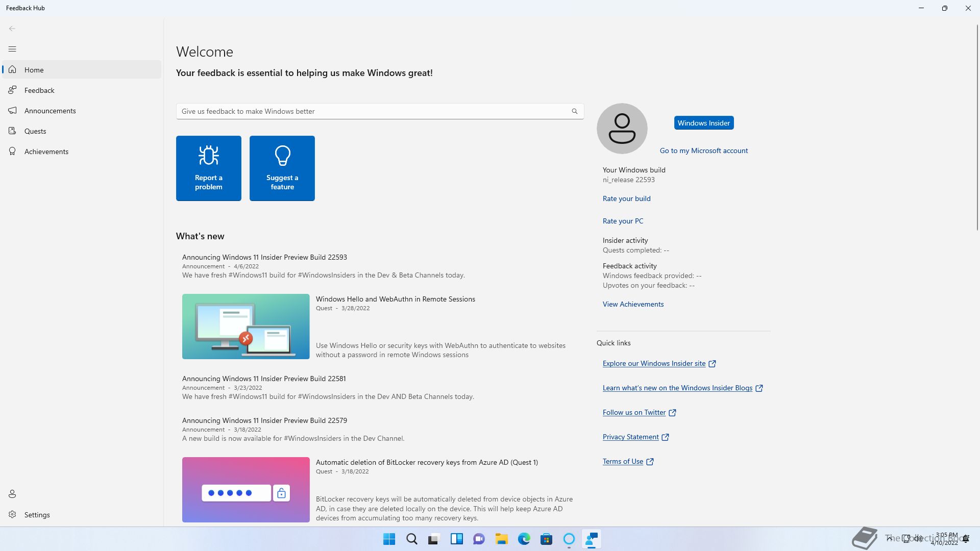Screen dimensions: 980x551
Task: Click the Announcements megaphone icon
Action: (x=12, y=110)
